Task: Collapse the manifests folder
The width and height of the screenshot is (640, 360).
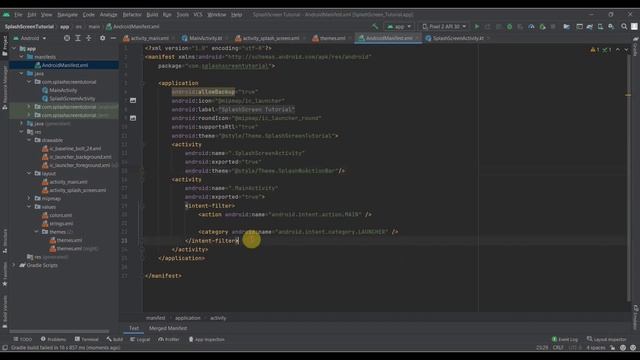Action: [22, 57]
